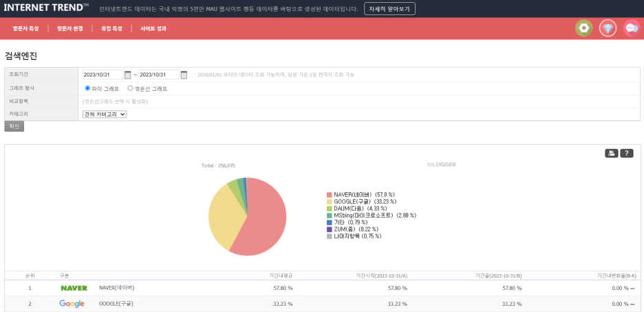Click 검색엔진 page heading
The height and width of the screenshot is (312, 644).
(21, 56)
